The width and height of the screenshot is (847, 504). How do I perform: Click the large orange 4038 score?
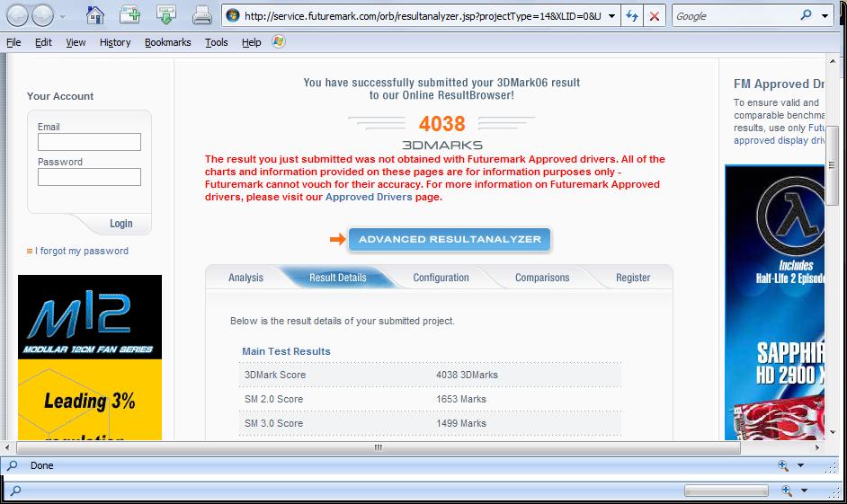point(441,124)
